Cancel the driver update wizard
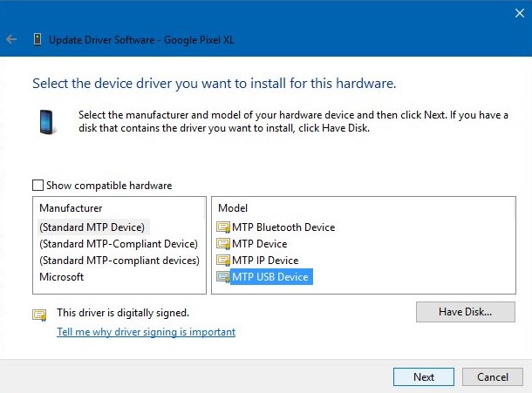Screen dimensions: 532x393 (492, 376)
